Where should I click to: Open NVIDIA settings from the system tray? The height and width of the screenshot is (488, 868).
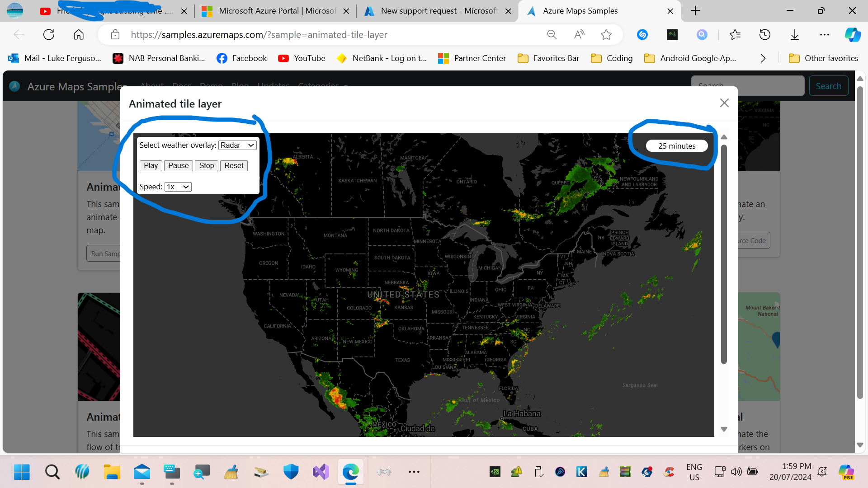[x=495, y=472]
